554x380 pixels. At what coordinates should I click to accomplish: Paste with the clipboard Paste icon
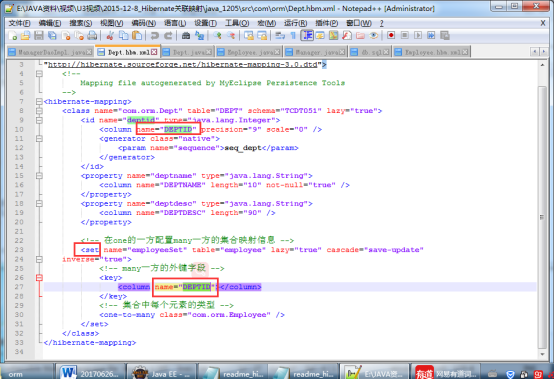(x=137, y=35)
